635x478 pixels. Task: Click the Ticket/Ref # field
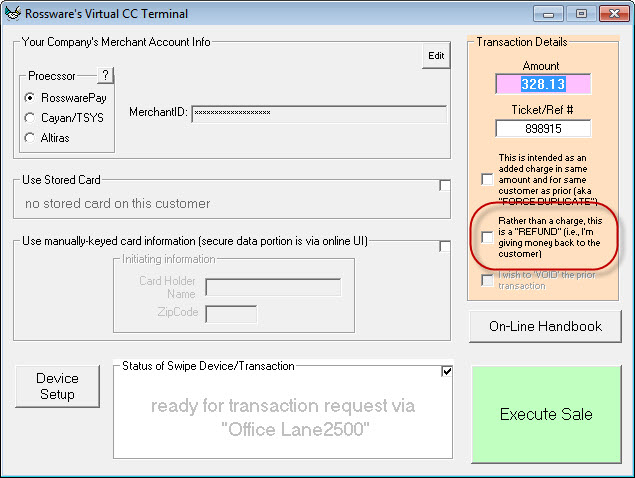point(541,128)
